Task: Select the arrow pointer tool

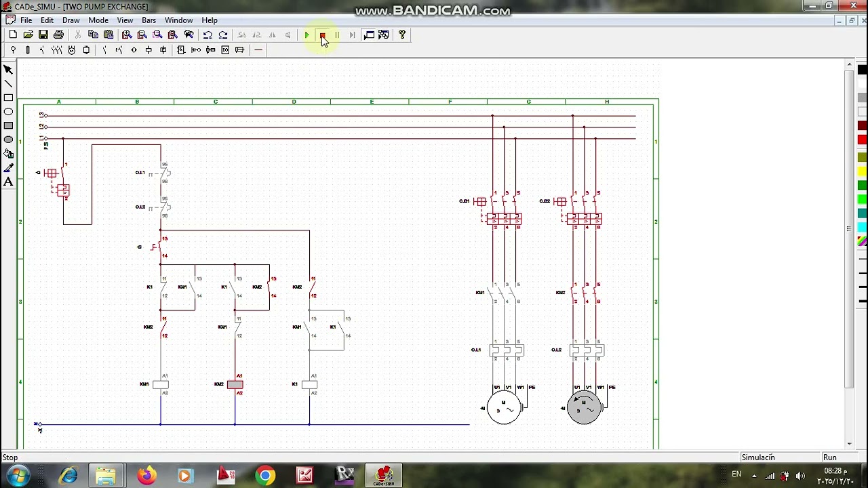Action: [x=8, y=69]
